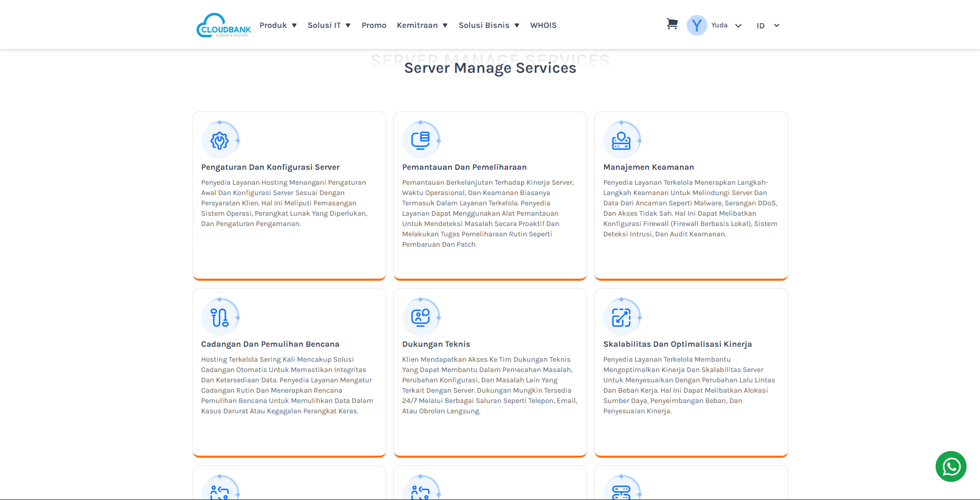The image size is (980, 500).
Task: Click the Dukungan Teknis support icon
Action: (420, 317)
